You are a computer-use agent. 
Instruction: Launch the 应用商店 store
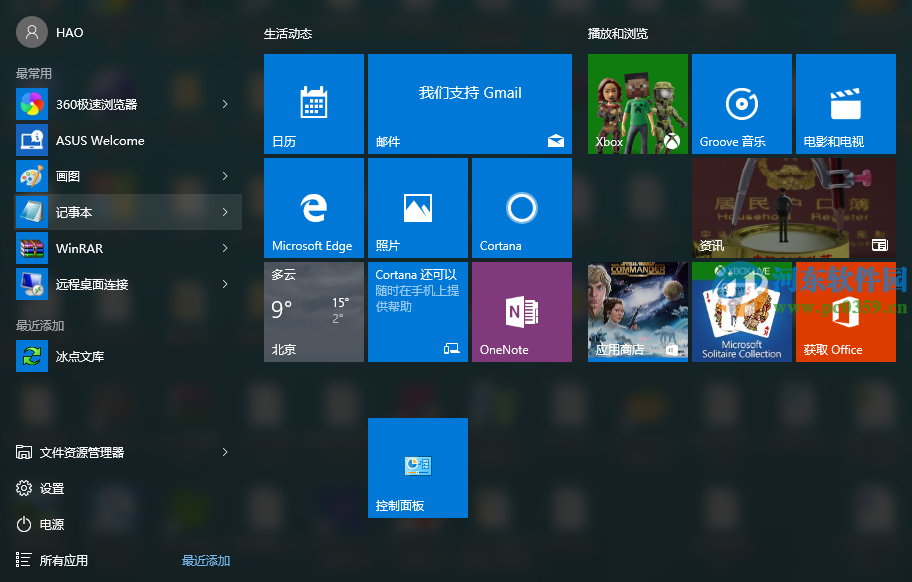[637, 311]
